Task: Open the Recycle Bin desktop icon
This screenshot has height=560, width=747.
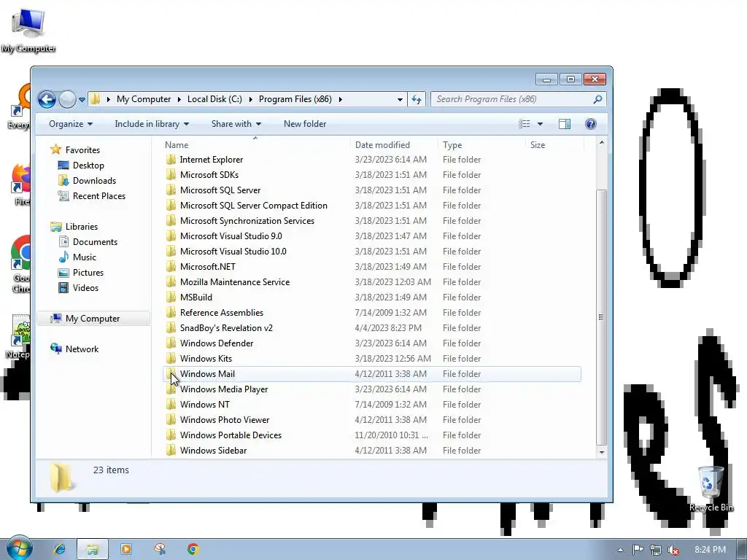Action: tap(711, 489)
